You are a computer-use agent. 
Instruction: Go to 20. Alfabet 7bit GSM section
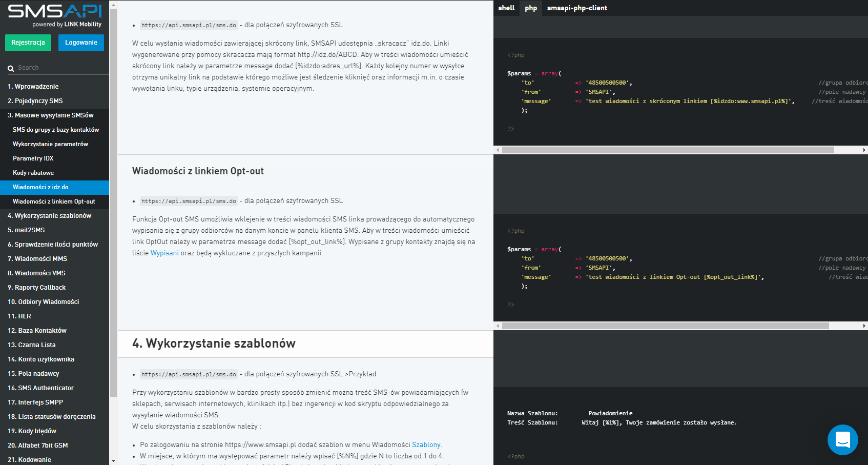tap(54, 446)
